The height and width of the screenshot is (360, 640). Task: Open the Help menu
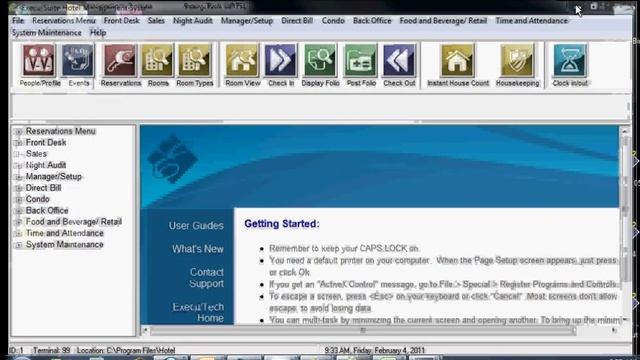pyautogui.click(x=98, y=33)
